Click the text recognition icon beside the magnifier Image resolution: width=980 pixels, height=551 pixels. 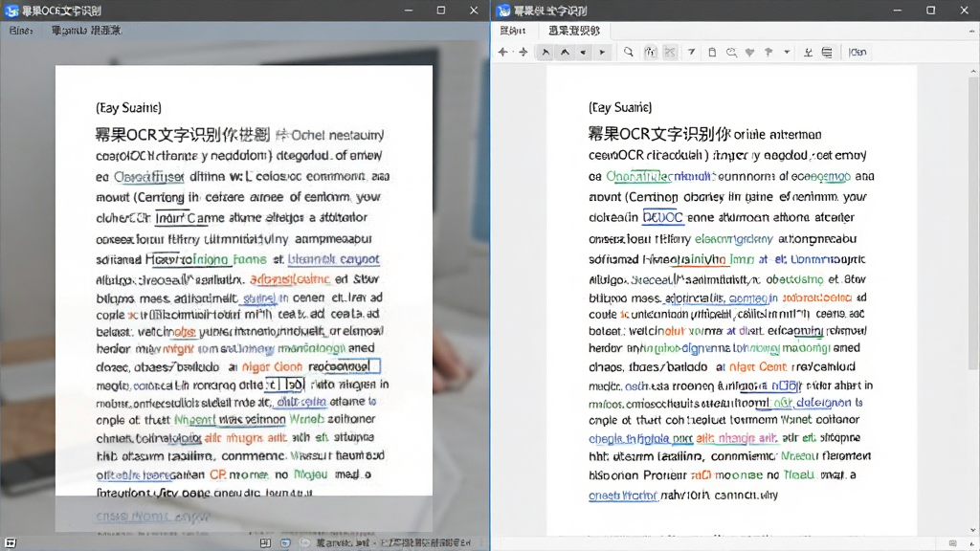tap(651, 53)
